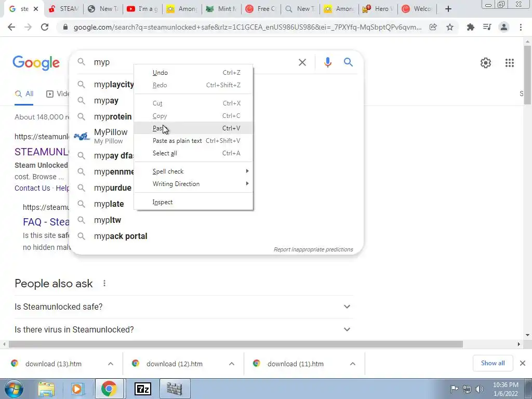Open the Chrome profile avatar
The image size is (532, 399).
(504, 27)
